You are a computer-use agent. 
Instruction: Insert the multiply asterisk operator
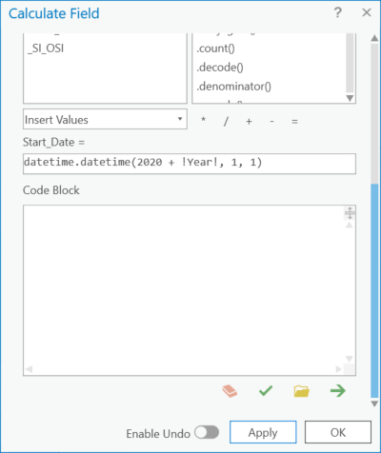[203, 120]
